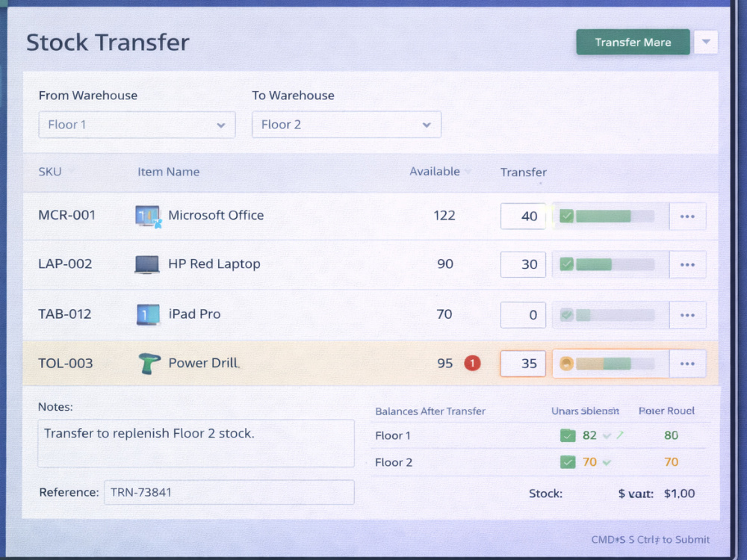Edit the Microsoft Office transfer quantity 40
The image size is (747, 560).
pyautogui.click(x=523, y=217)
